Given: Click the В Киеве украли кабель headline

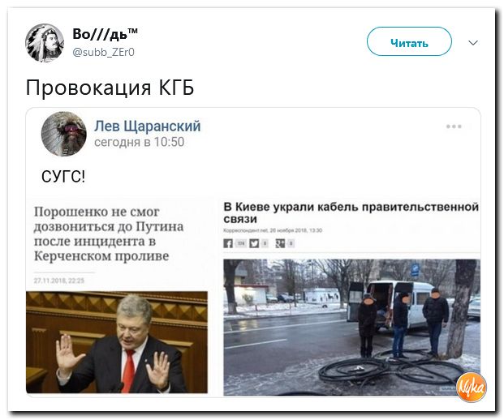Looking at the screenshot, I should [351, 212].
